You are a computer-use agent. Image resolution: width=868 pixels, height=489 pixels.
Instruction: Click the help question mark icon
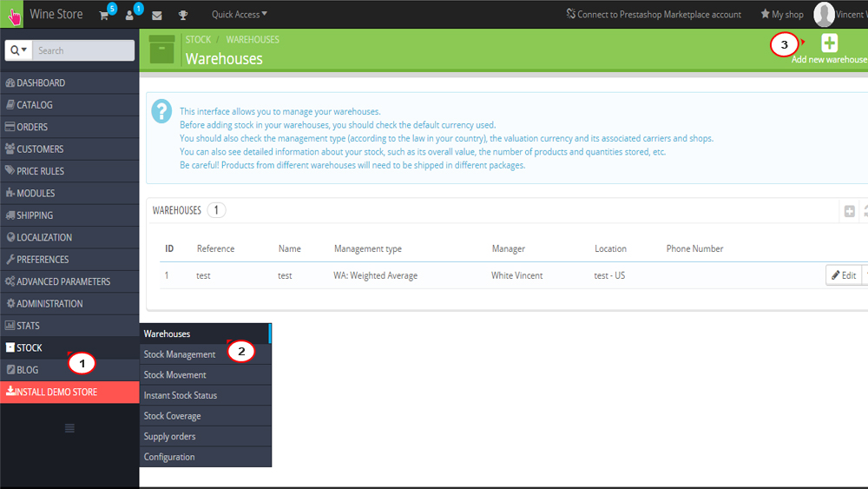[x=161, y=111]
